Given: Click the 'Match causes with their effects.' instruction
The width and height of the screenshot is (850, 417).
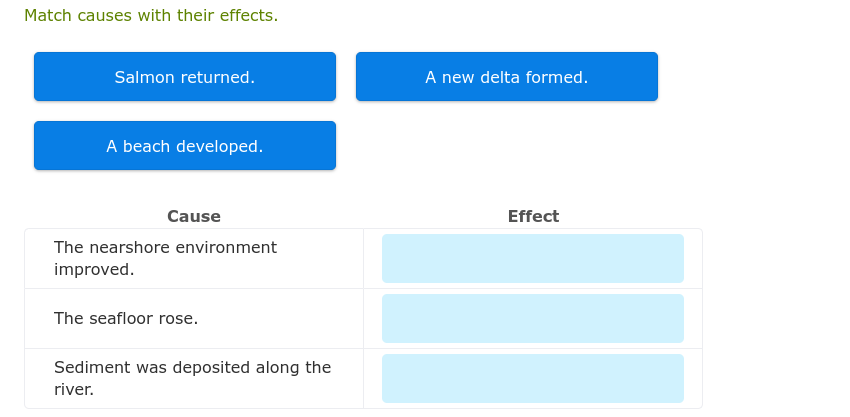Looking at the screenshot, I should tap(151, 16).
